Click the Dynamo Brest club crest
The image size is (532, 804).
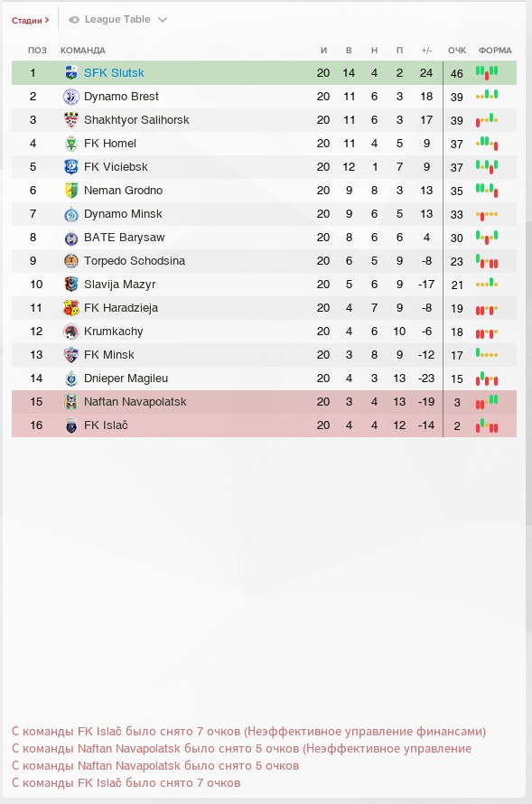[x=71, y=97]
